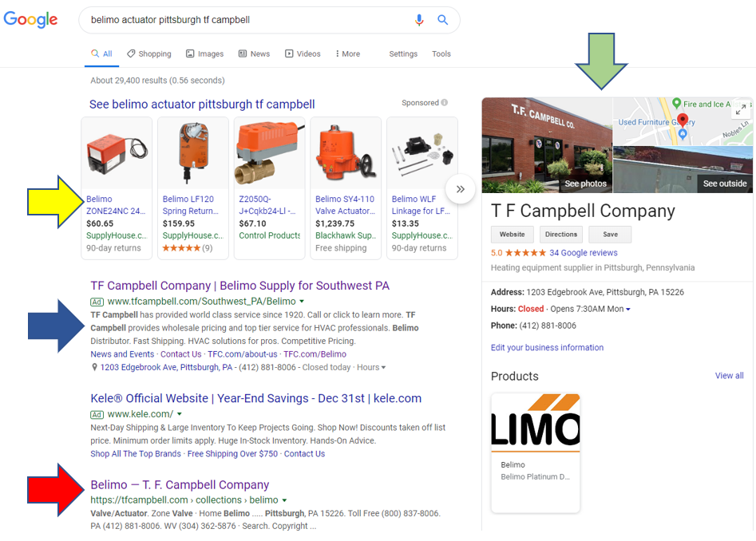Click the location pin icon beside 1203 Edgebrook Ave
Screen dimensions: 756x541
(94, 367)
